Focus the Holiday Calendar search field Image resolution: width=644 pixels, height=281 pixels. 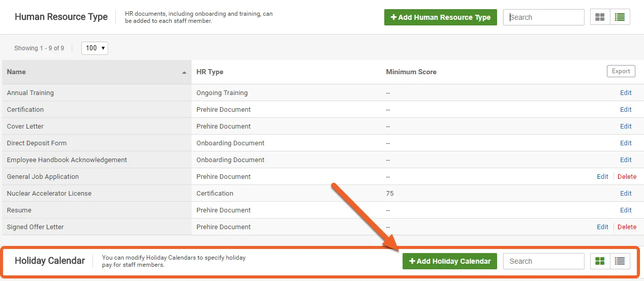544,261
